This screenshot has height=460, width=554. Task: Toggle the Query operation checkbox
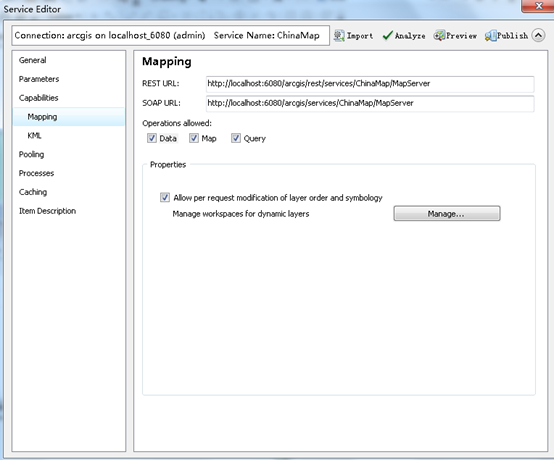click(236, 138)
